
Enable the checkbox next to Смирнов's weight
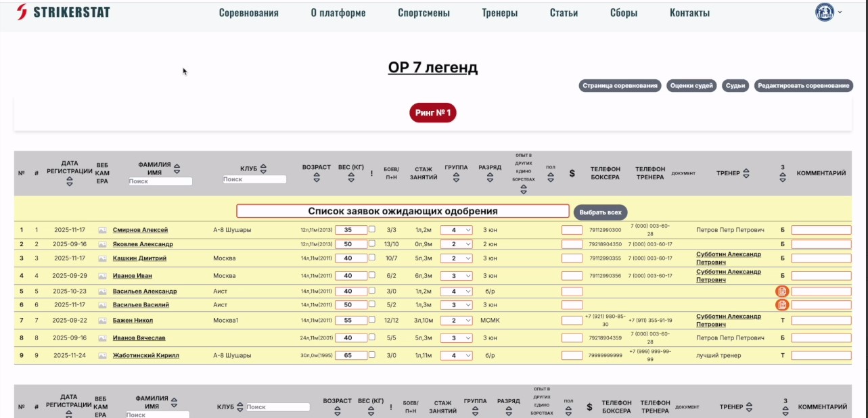pos(373,229)
